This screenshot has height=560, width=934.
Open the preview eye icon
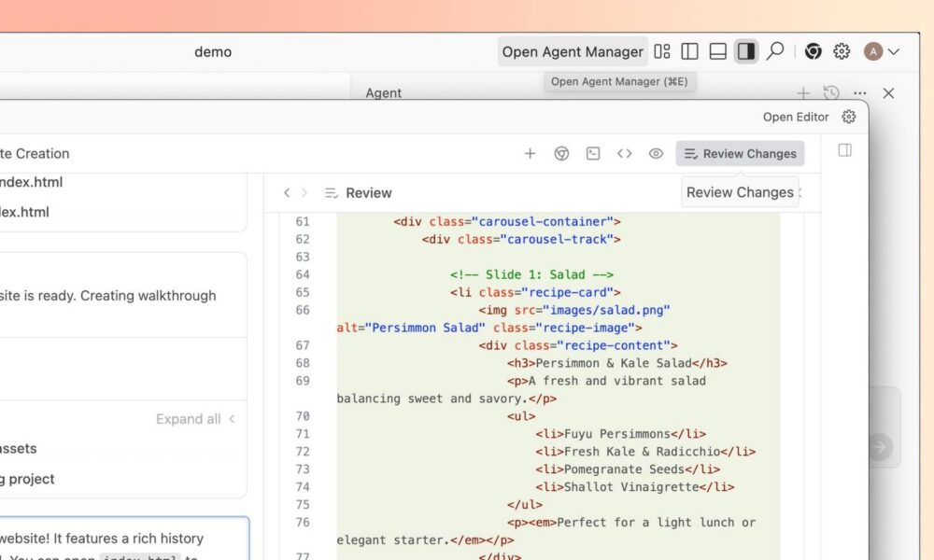[x=656, y=153]
